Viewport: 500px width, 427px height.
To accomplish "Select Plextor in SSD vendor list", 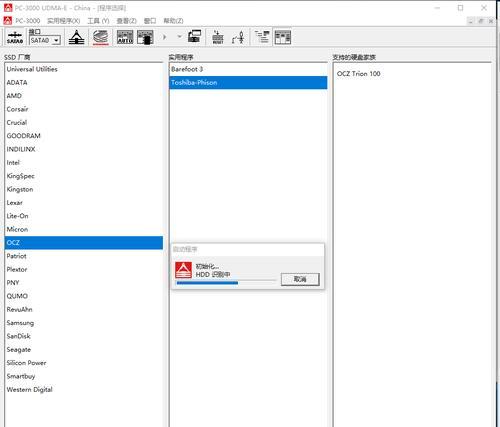I will point(84,269).
